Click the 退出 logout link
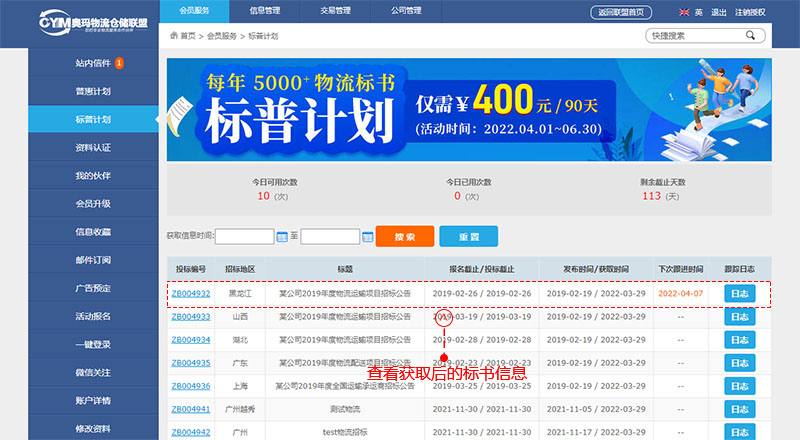Image resolution: width=800 pixels, height=440 pixels. (718, 12)
